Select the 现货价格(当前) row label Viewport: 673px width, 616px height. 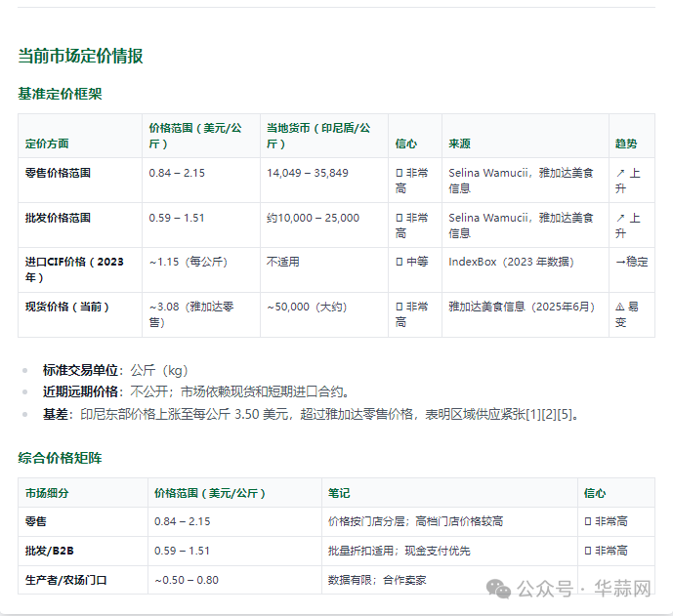tap(67, 307)
